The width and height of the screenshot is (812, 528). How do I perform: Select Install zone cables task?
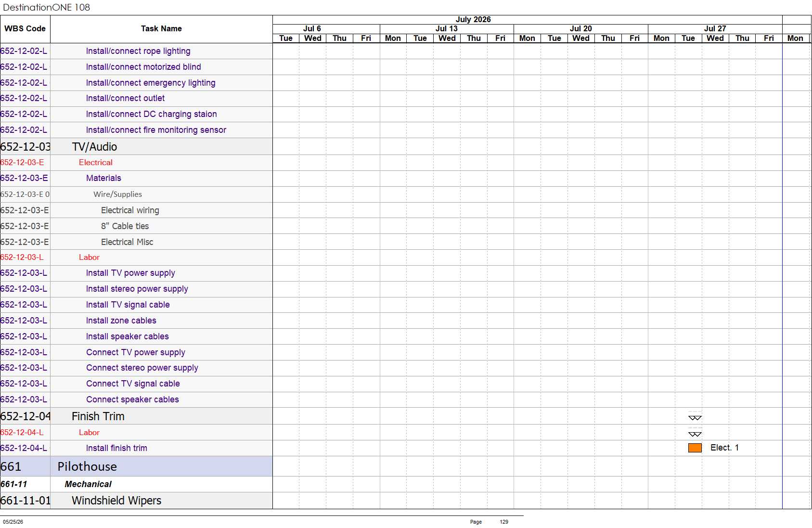(x=121, y=321)
